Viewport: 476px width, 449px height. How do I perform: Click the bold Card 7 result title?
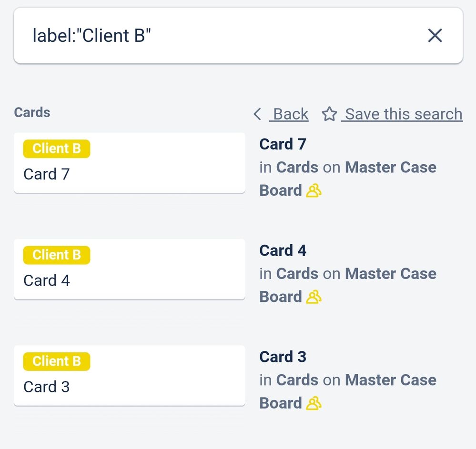pyautogui.click(x=283, y=144)
